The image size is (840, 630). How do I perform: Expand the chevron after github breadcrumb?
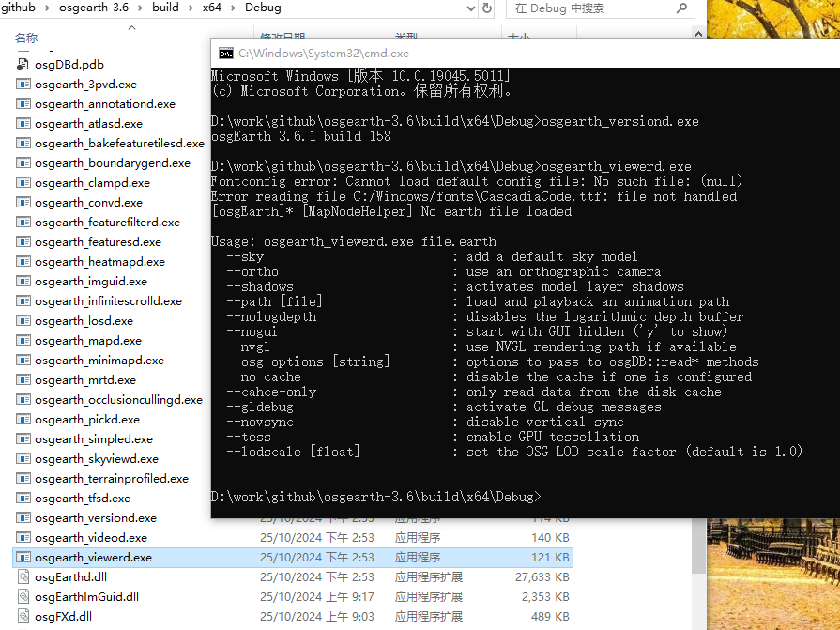coord(47,8)
